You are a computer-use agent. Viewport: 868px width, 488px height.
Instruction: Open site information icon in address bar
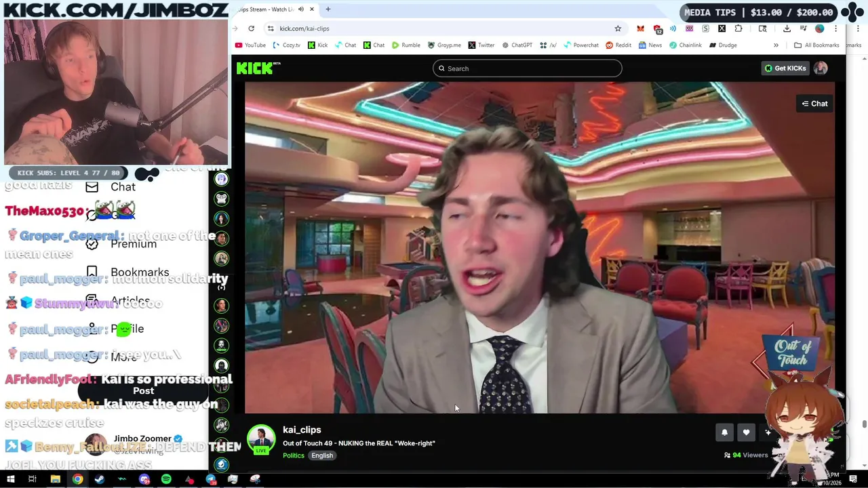pos(271,28)
